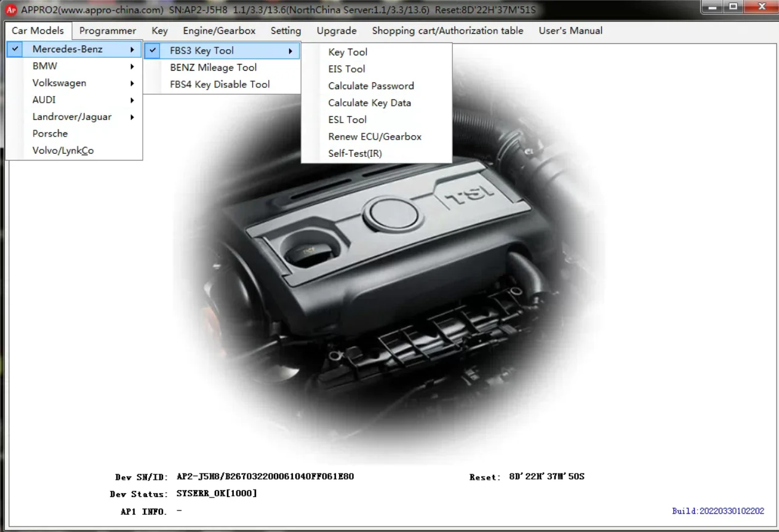Image resolution: width=779 pixels, height=532 pixels.
Task: Toggle the FBS3 Key Tool checkmark
Action: tap(153, 50)
